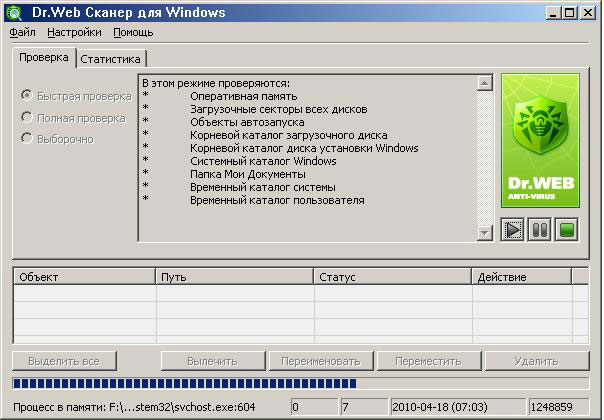This screenshot has height=420, width=604.
Task: Maximize the Dr.Web scanner window
Action: coord(569,13)
